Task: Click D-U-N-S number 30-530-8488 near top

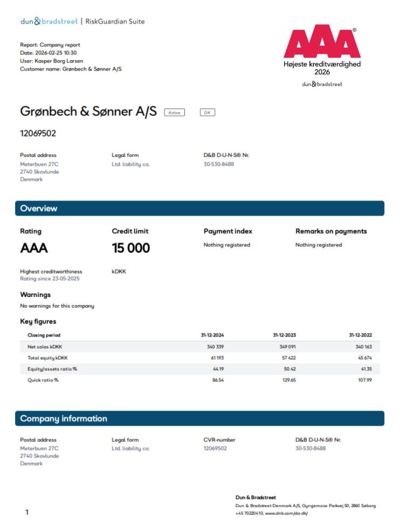Action: [218, 164]
